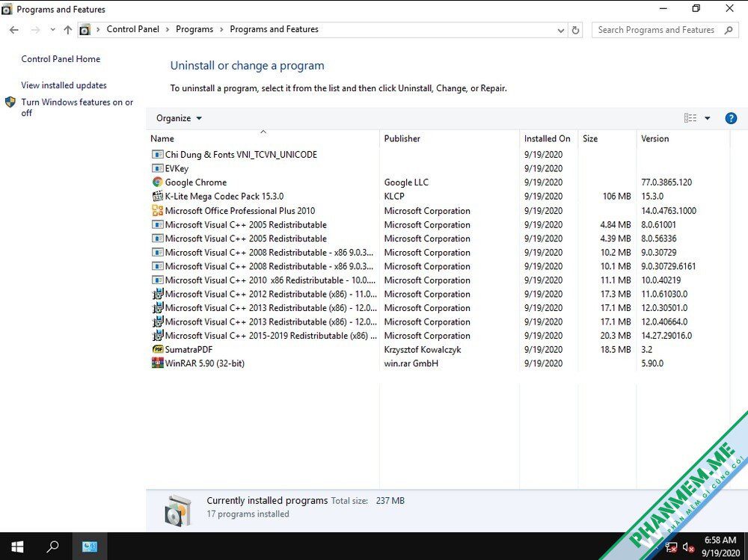Click the search magnifier in the search box
This screenshot has height=560, width=748.
tap(729, 30)
